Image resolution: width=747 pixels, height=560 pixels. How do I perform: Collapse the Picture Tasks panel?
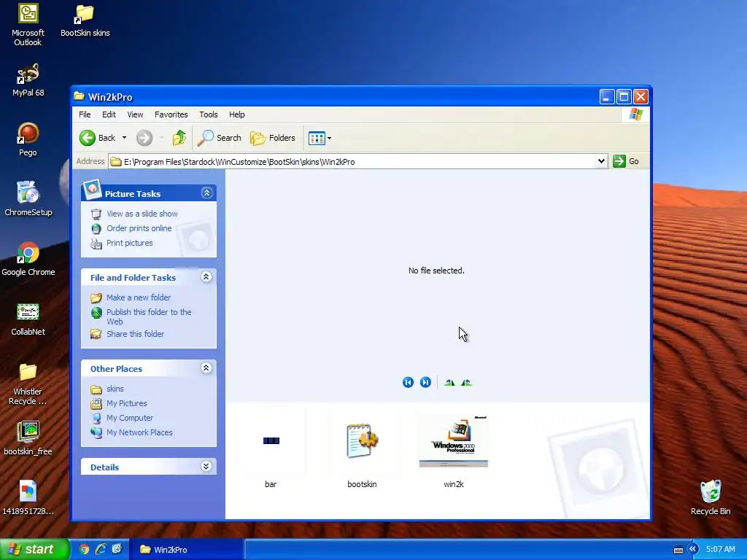click(206, 192)
